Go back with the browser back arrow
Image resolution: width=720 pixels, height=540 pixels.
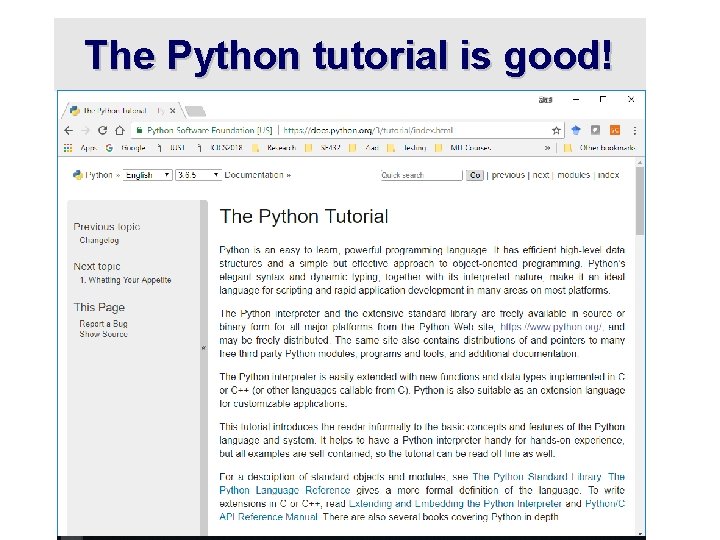[x=68, y=130]
